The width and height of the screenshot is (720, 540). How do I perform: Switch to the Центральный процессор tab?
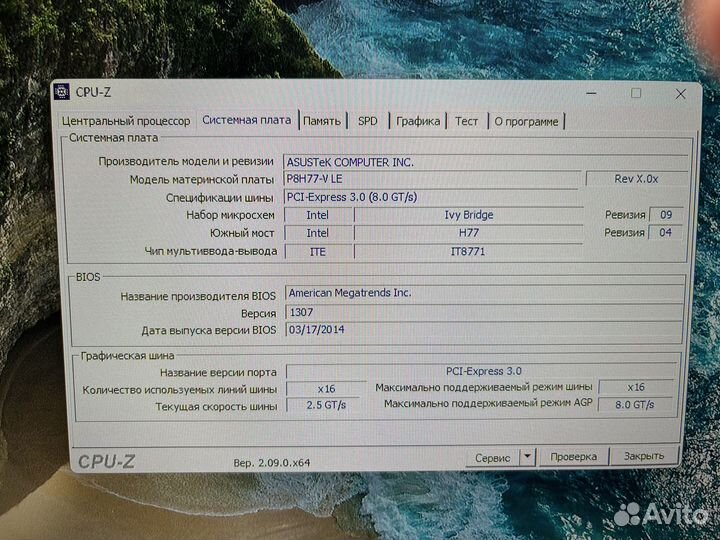tap(126, 121)
